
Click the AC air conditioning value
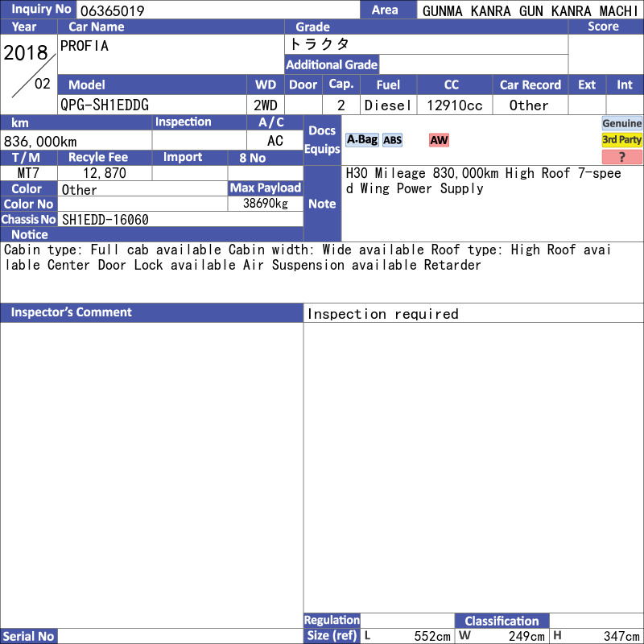[275, 141]
